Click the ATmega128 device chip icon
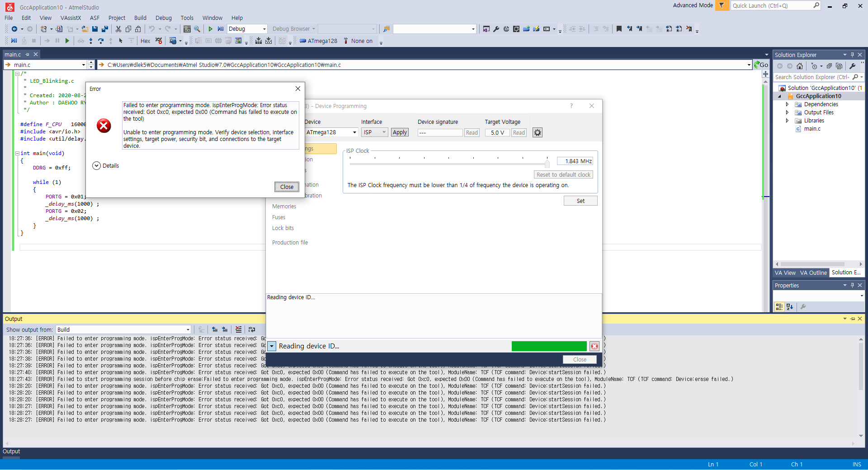The image size is (868, 470). [303, 41]
